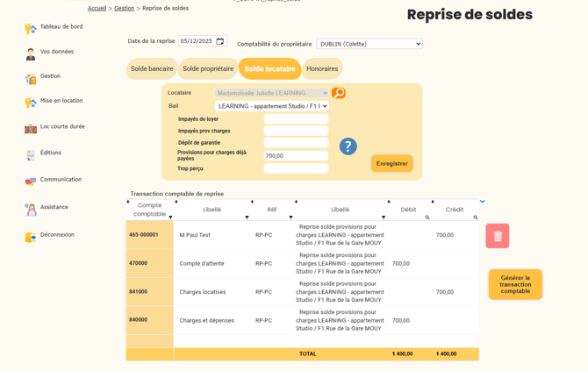This screenshot has height=371, width=588.
Task: Search for tenant with magnifier icon
Action: click(x=339, y=93)
